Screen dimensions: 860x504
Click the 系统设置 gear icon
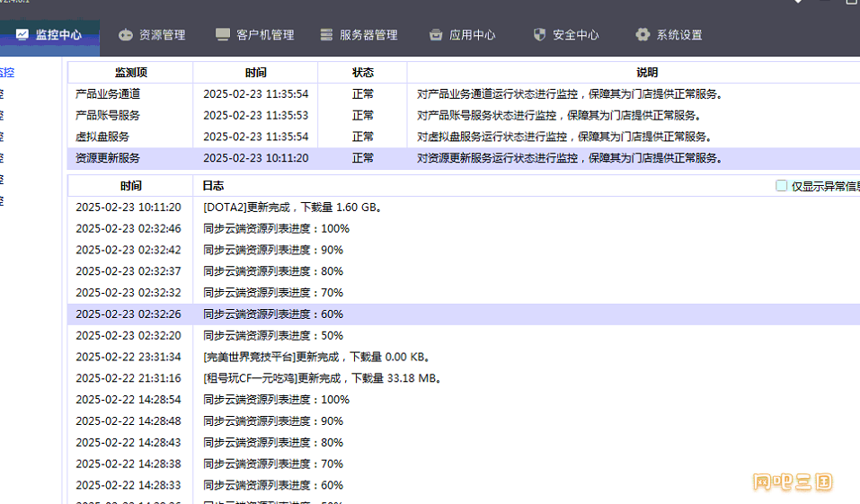point(643,34)
